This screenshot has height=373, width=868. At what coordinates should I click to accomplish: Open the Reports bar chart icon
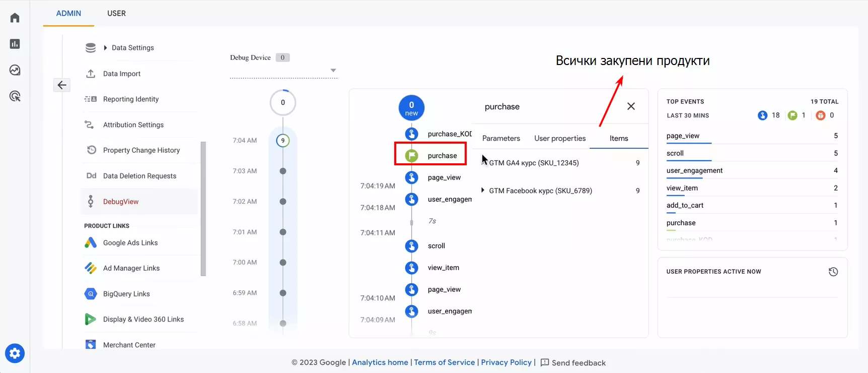pyautogui.click(x=15, y=44)
